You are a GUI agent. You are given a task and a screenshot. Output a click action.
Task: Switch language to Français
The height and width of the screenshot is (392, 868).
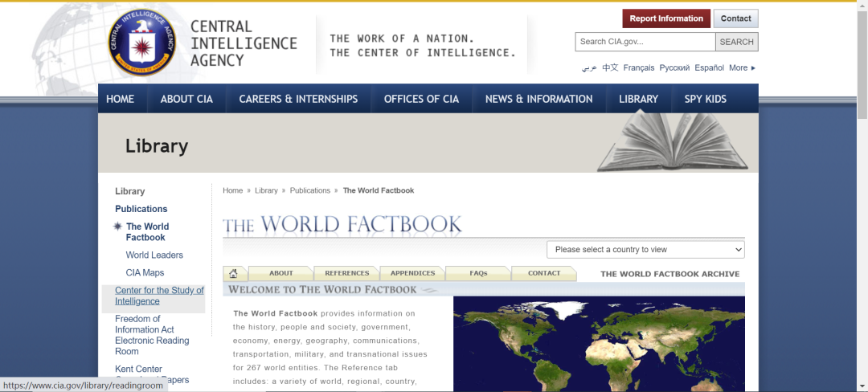point(639,68)
